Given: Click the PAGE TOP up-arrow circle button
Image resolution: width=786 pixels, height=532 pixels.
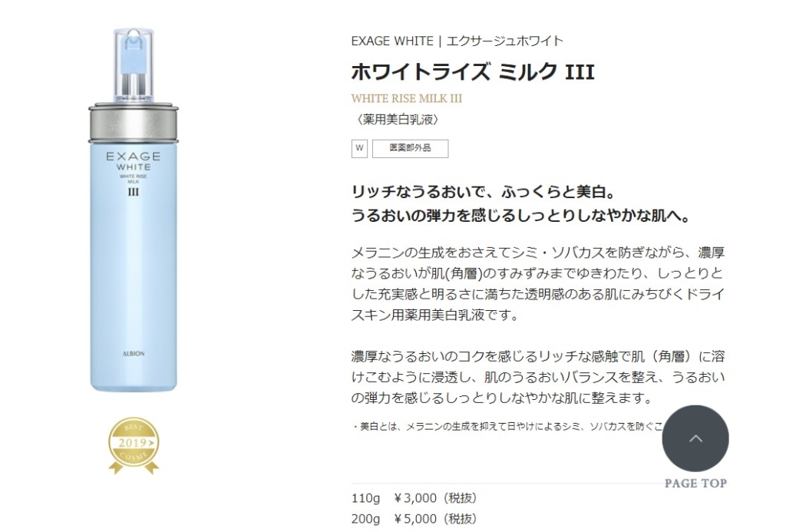Looking at the screenshot, I should coord(695,438).
